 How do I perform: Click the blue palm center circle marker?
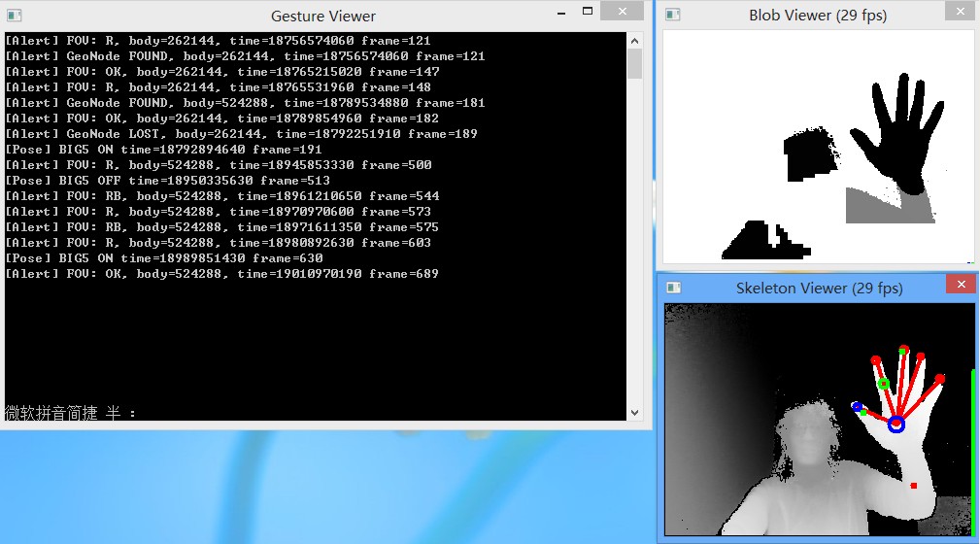coord(896,425)
